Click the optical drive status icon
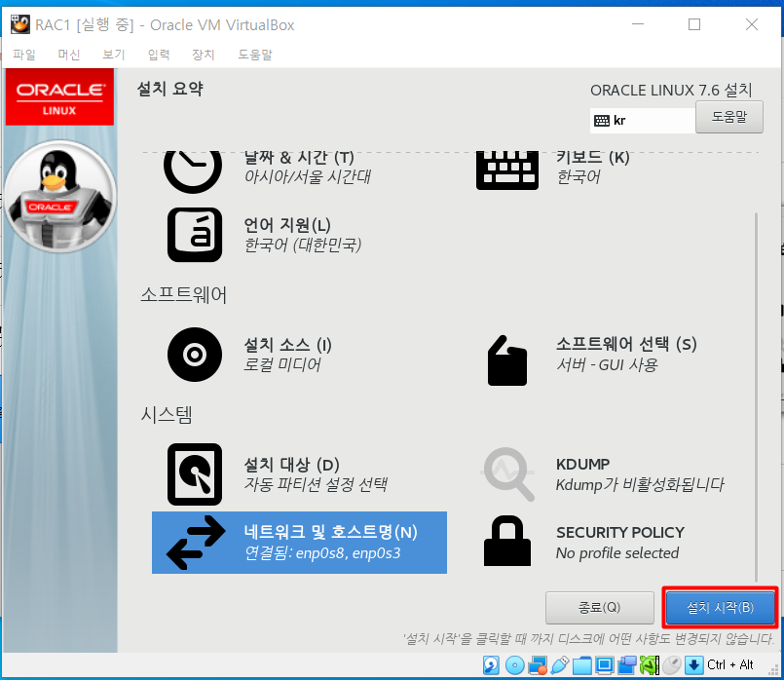The width and height of the screenshot is (784, 680). click(514, 665)
